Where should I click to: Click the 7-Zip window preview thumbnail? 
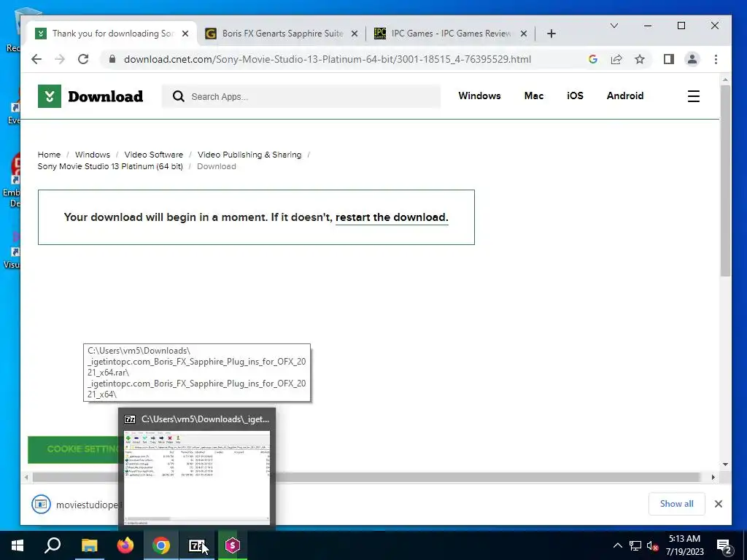[x=197, y=478]
